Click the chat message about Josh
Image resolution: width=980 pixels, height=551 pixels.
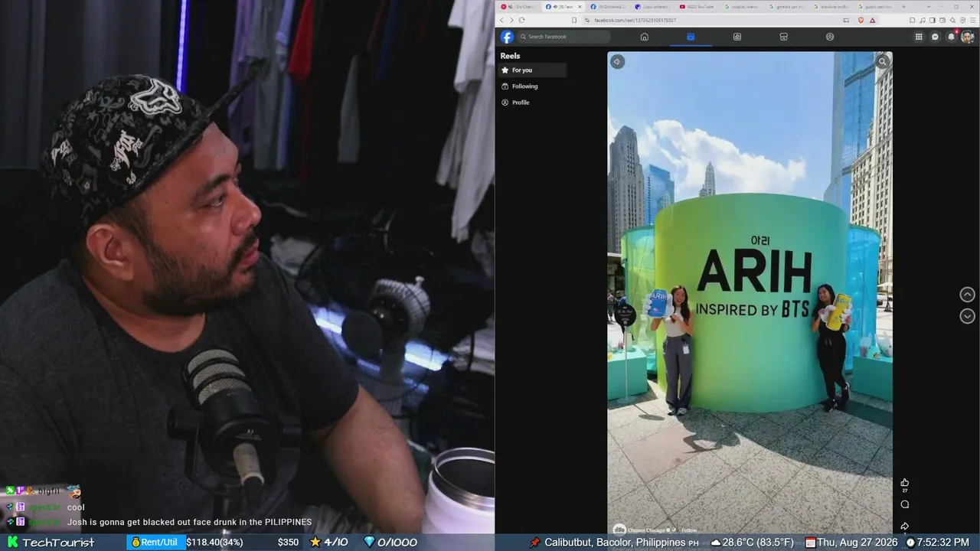click(x=189, y=522)
